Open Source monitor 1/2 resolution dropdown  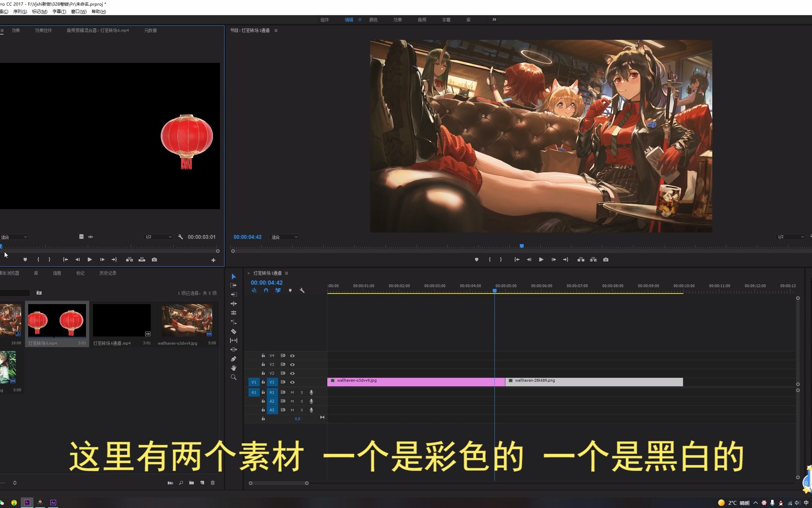pyautogui.click(x=158, y=237)
